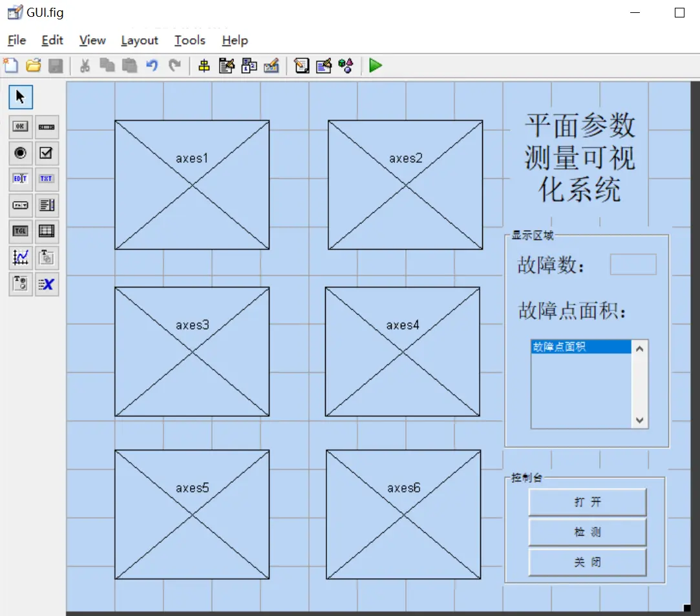Pick the Table palette tool
The height and width of the screenshot is (616, 700).
tap(47, 231)
